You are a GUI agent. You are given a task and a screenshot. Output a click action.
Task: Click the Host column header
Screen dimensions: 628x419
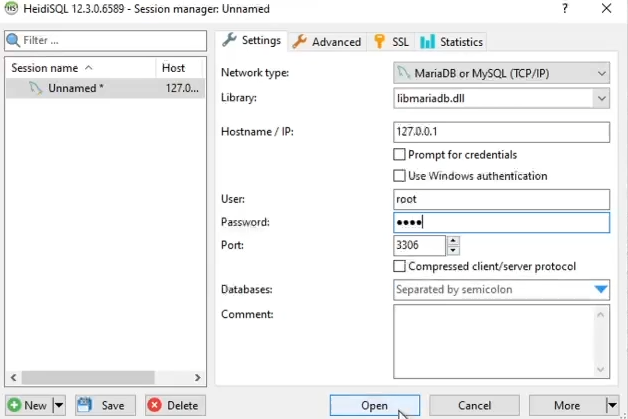[180, 68]
